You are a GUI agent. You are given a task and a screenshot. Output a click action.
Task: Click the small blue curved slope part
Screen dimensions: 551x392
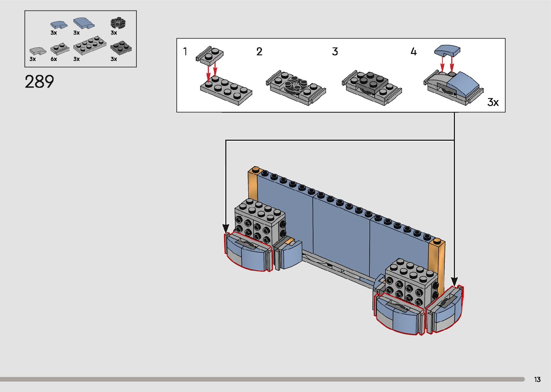(58, 25)
